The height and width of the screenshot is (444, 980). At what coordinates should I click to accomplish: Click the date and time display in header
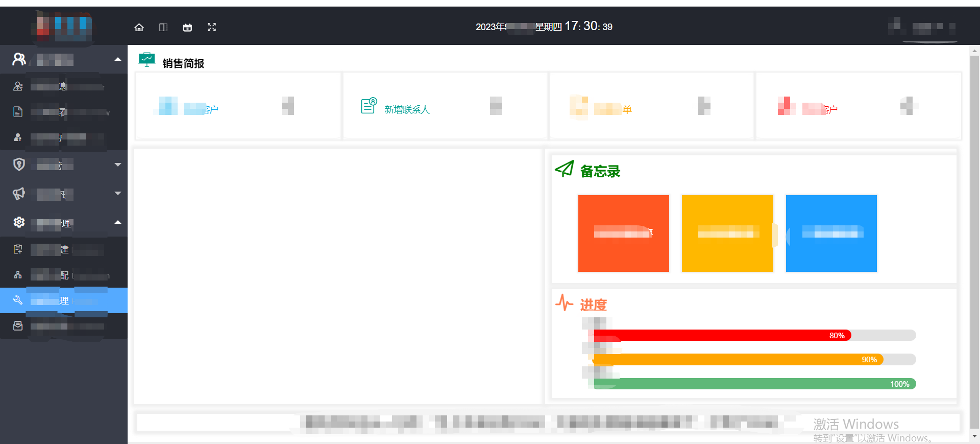tap(544, 27)
